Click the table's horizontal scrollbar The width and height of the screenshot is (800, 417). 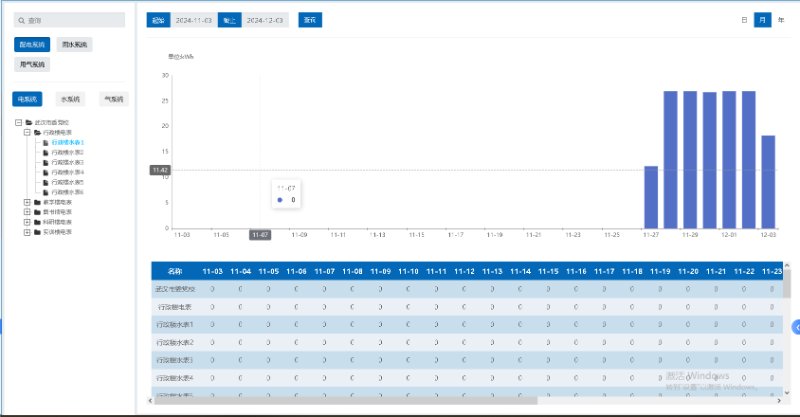[x=400, y=399]
